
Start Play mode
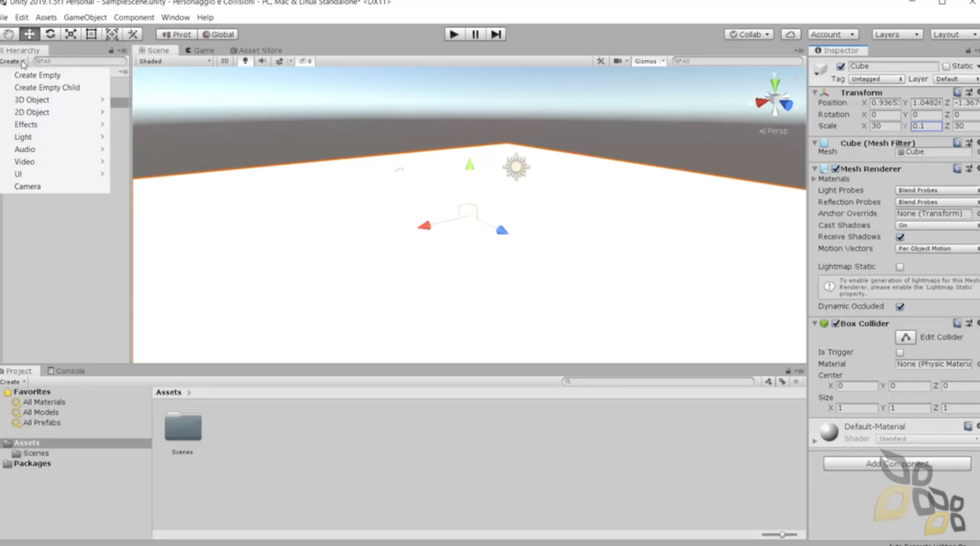point(455,34)
